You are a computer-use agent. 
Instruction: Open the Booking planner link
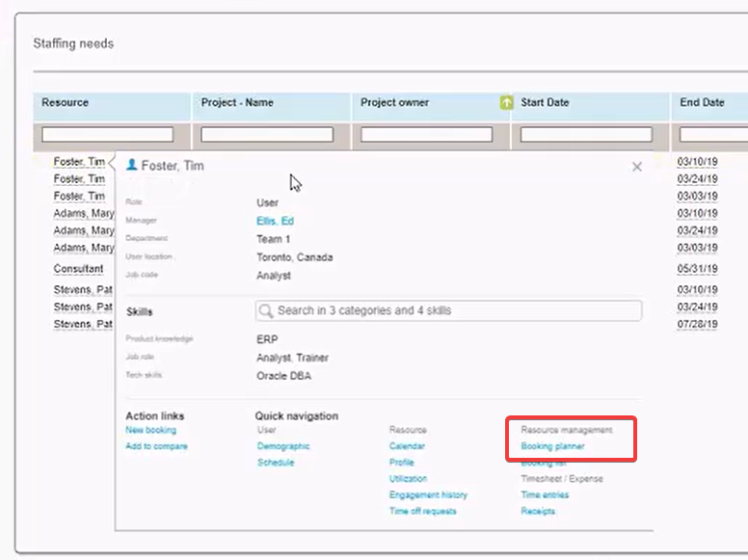click(x=552, y=446)
